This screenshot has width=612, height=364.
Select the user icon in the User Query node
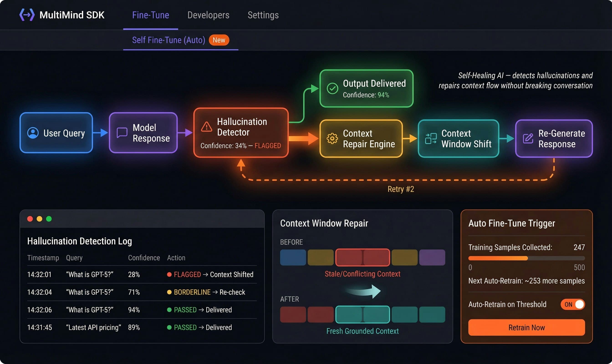33,133
